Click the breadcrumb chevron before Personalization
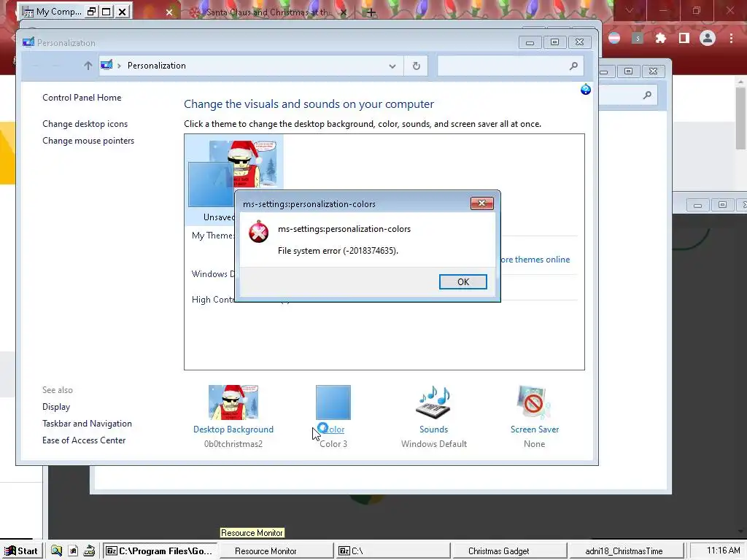Screen dimensions: 747x560 pyautogui.click(x=119, y=66)
